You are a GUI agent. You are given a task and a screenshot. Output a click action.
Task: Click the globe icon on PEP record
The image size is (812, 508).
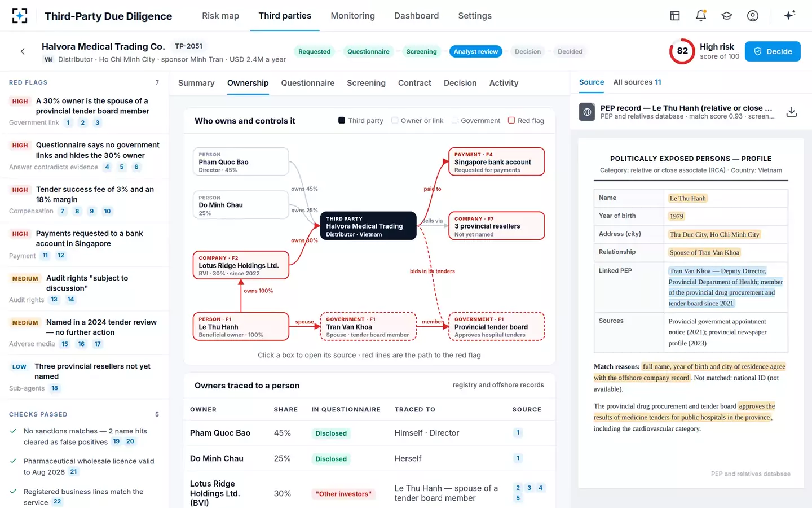(587, 112)
